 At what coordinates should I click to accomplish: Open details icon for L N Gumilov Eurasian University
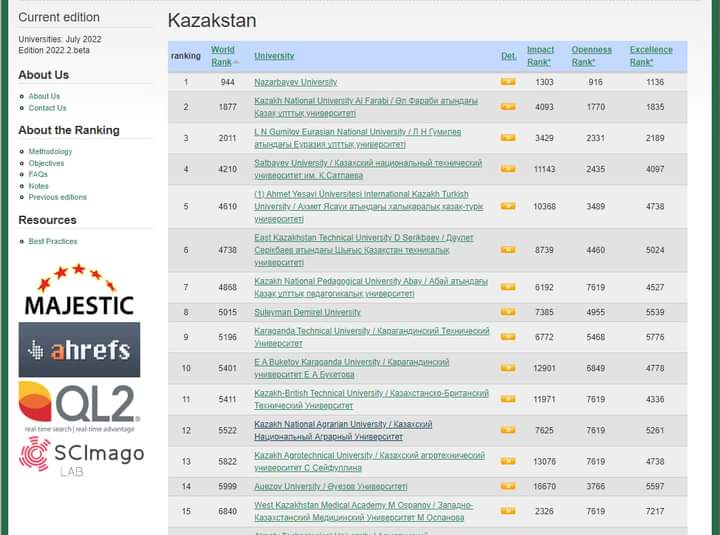click(508, 138)
